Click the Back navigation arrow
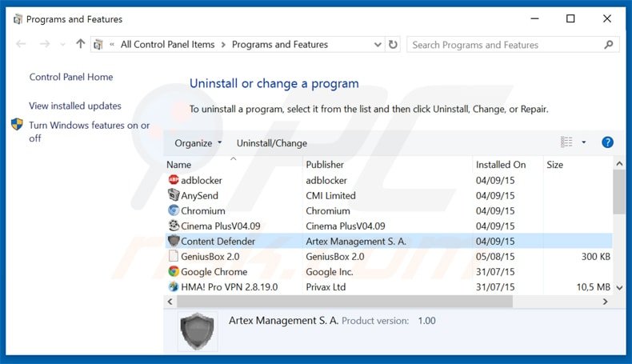The height and width of the screenshot is (364, 632). point(21,44)
